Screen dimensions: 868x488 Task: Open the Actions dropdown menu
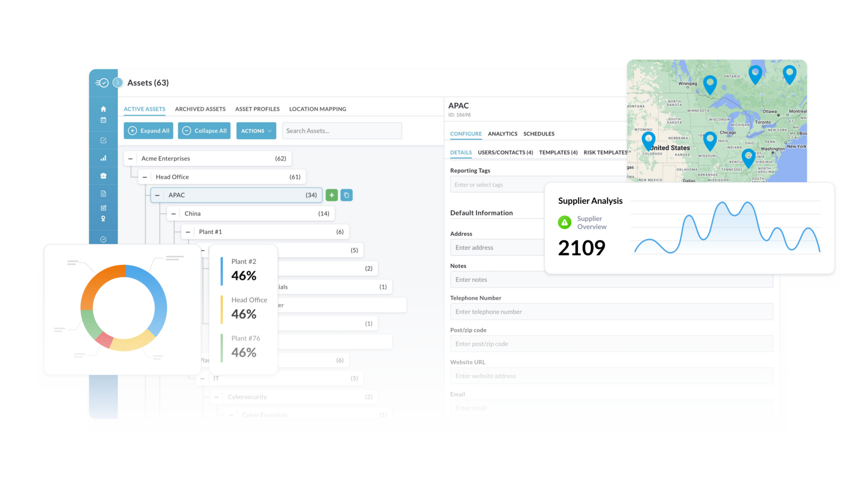(x=256, y=131)
